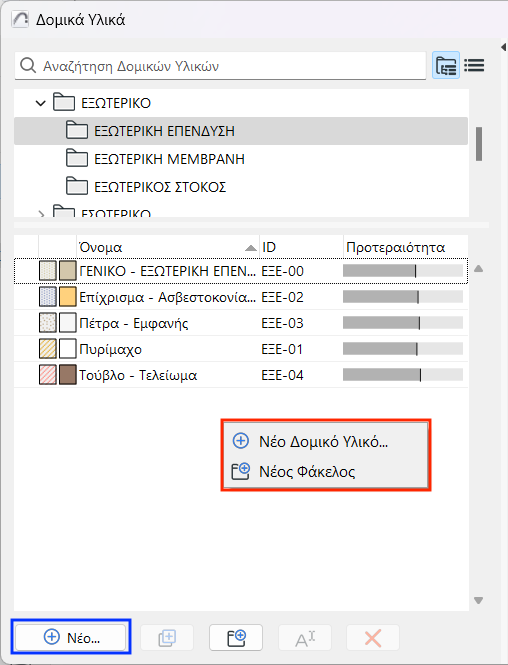Click the priority bar of Τούβλο - Τελείωμα
The width and height of the screenshot is (508, 665).
coord(403,374)
